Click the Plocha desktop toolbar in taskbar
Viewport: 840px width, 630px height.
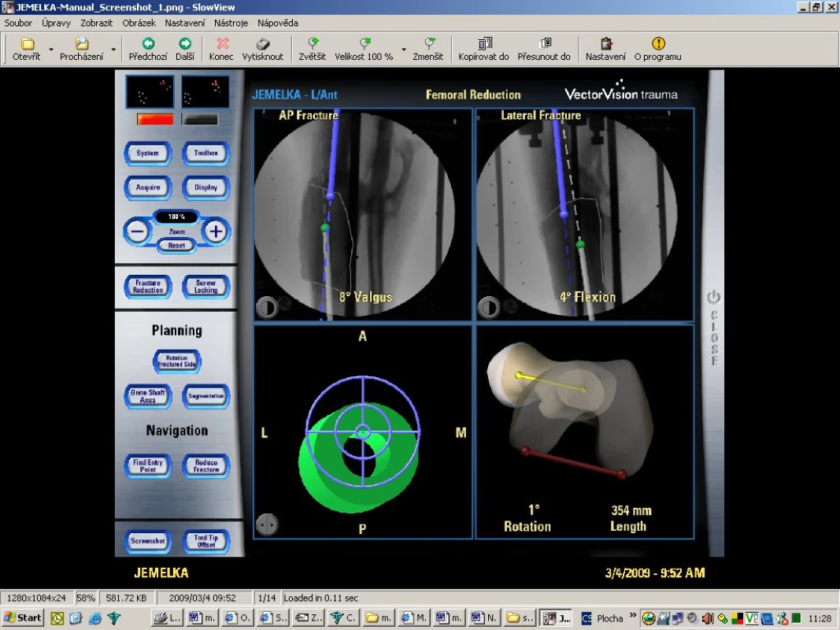609,618
